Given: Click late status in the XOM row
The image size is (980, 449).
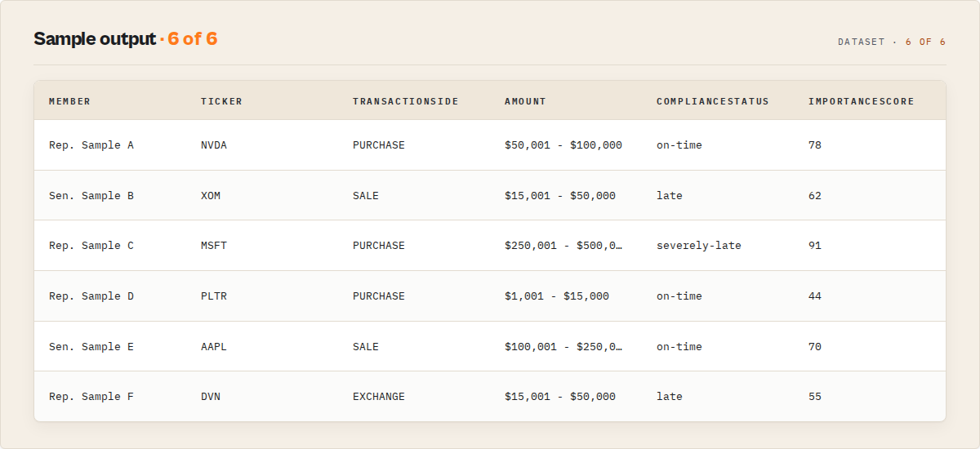Looking at the screenshot, I should coord(670,196).
